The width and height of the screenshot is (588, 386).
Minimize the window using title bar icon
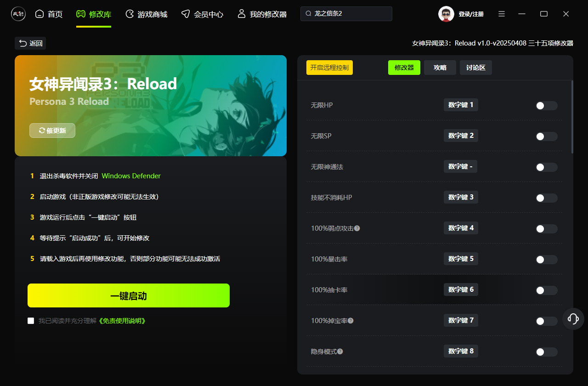coord(522,14)
